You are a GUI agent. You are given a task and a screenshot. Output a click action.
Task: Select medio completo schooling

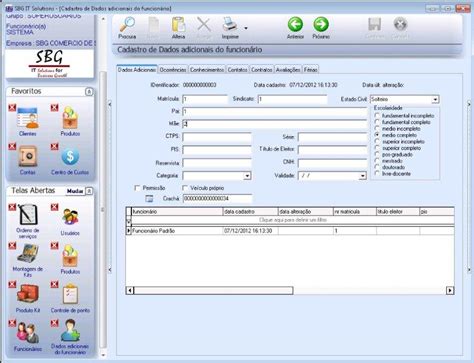377,135
